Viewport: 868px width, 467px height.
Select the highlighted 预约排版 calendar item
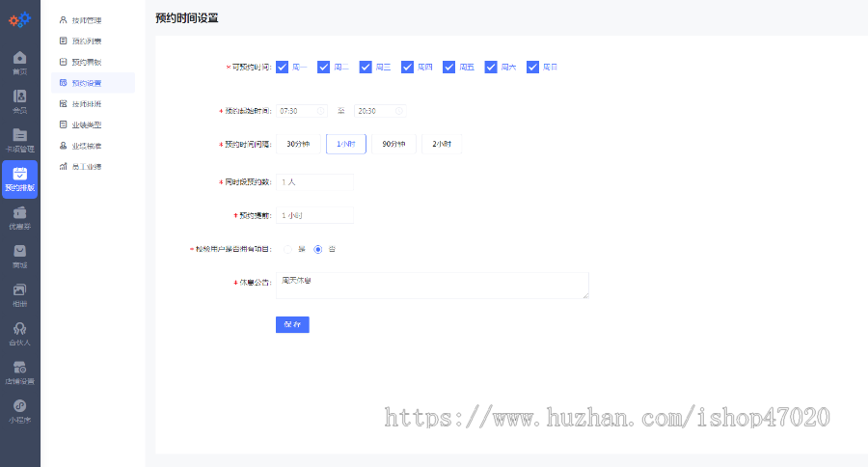click(x=20, y=179)
